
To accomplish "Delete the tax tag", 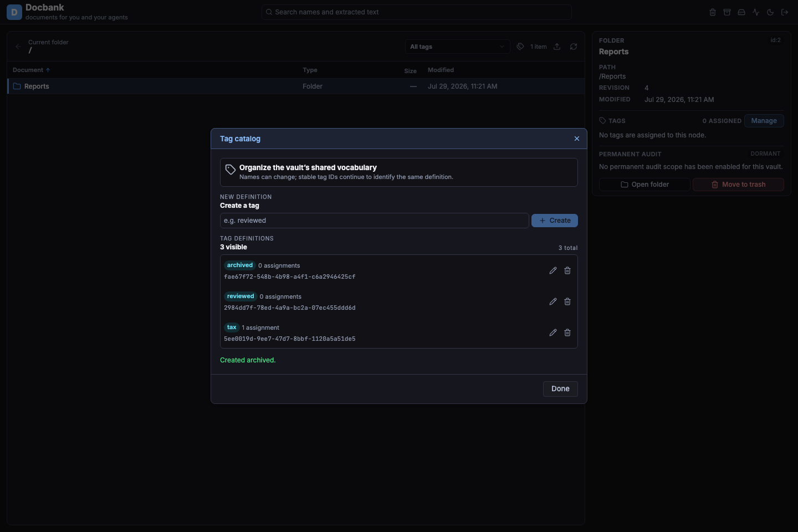I will tap(567, 332).
